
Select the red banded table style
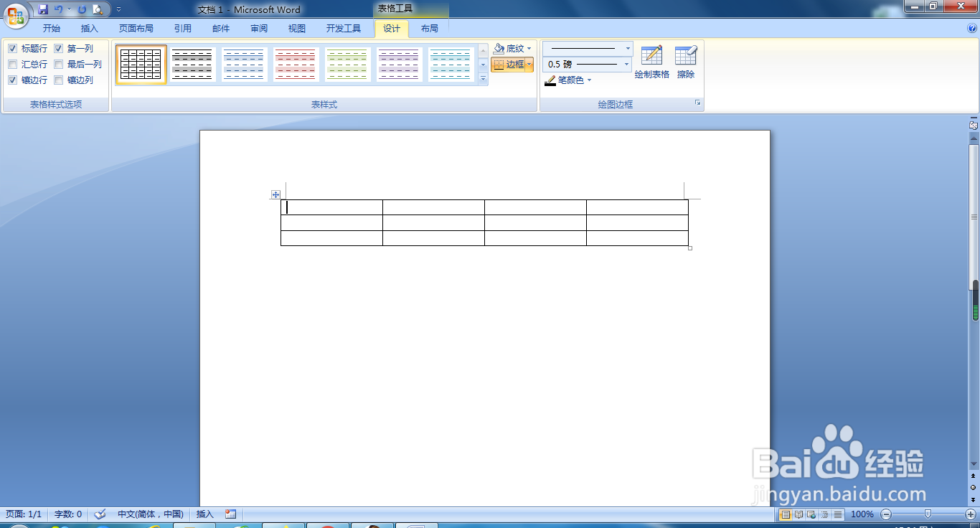point(296,65)
